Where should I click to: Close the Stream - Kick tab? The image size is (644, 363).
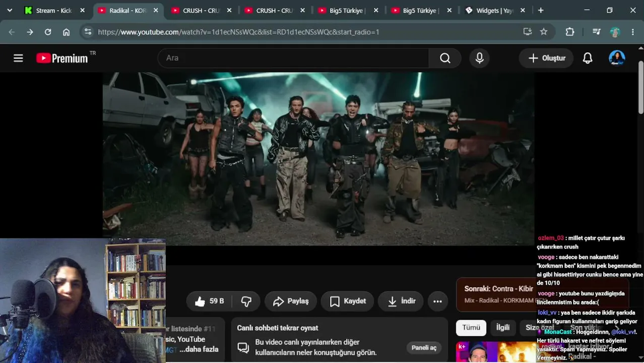click(83, 10)
